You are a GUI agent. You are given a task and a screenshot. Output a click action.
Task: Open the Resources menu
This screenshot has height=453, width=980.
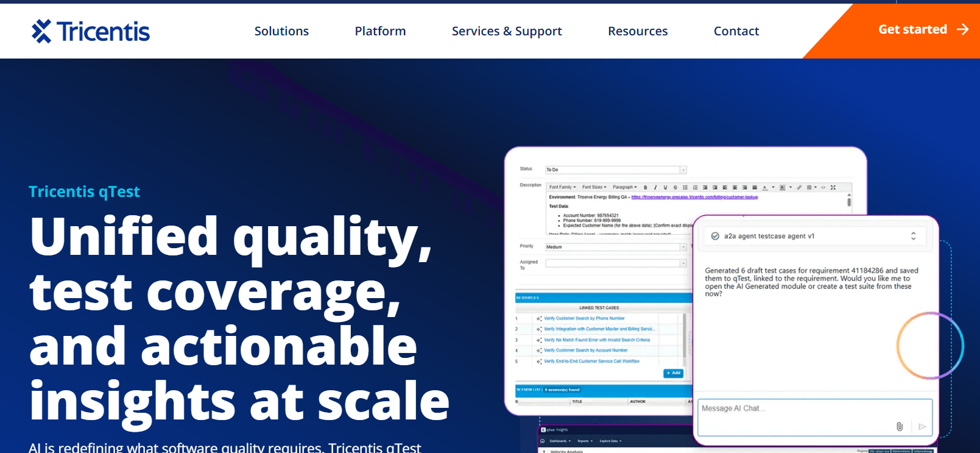coord(638,31)
